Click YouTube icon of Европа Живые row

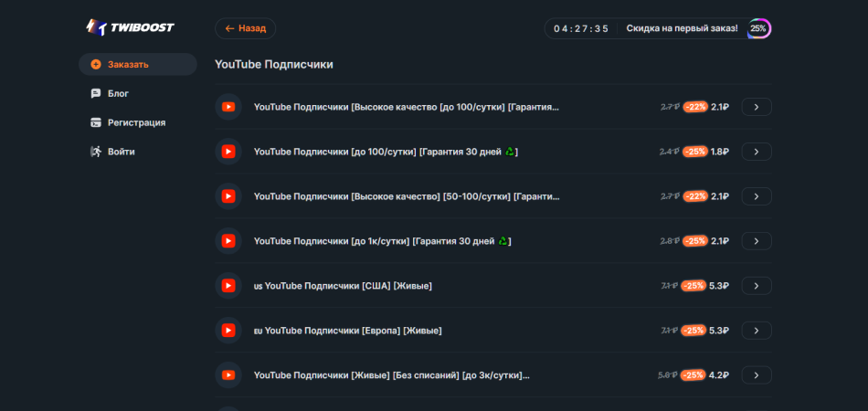click(228, 331)
